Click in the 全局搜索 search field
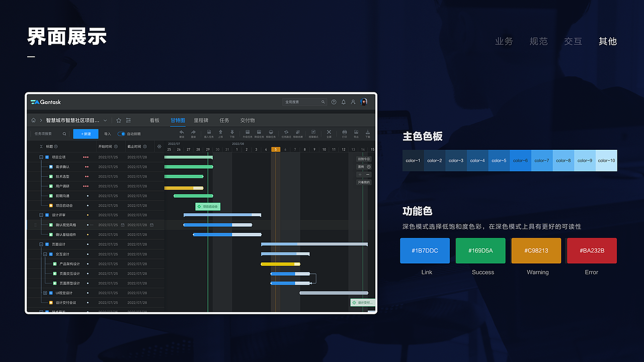The width and height of the screenshot is (644, 362). point(304,102)
